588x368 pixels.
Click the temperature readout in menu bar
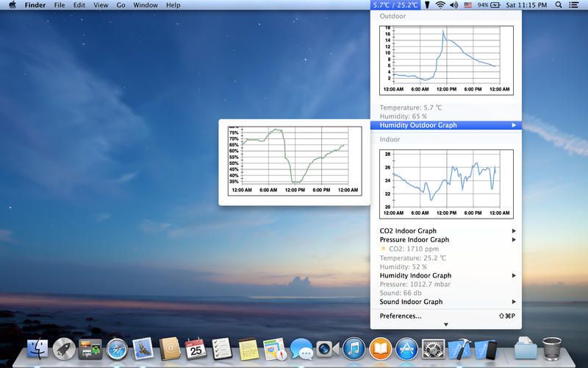pyautogui.click(x=395, y=5)
